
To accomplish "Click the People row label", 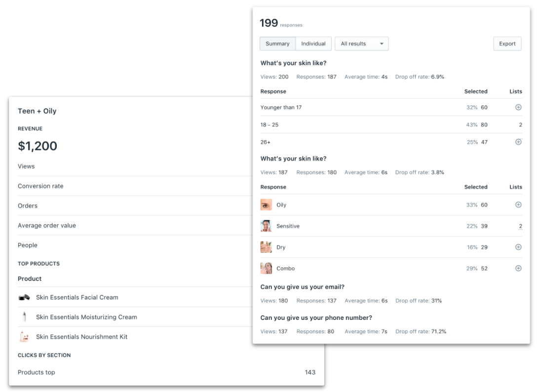I will tap(28, 245).
